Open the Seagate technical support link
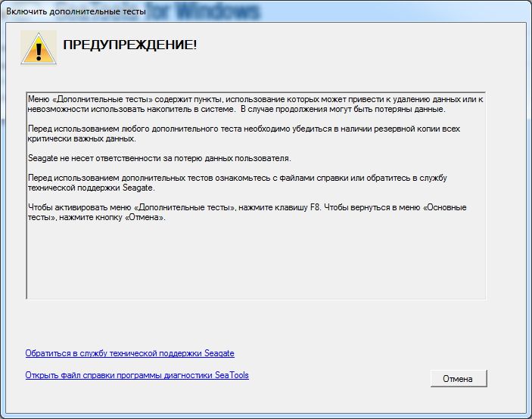Screen dimensions: 532x419 129,353
